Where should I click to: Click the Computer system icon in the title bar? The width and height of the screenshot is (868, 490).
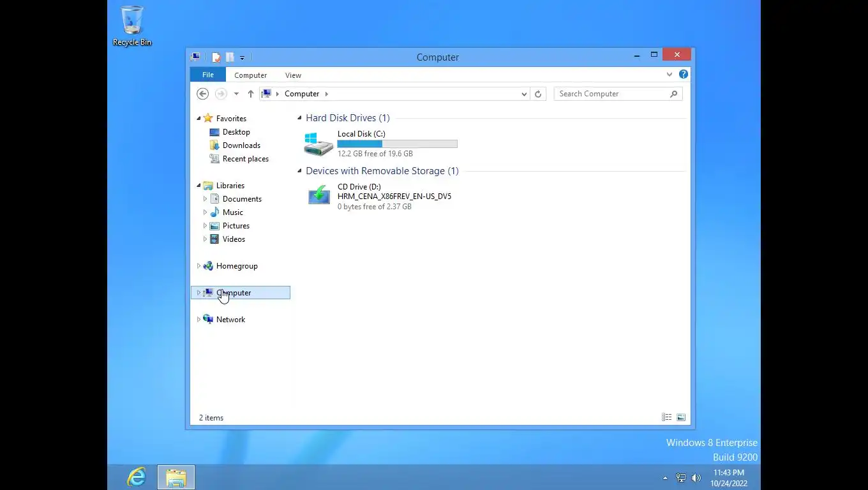tap(195, 57)
